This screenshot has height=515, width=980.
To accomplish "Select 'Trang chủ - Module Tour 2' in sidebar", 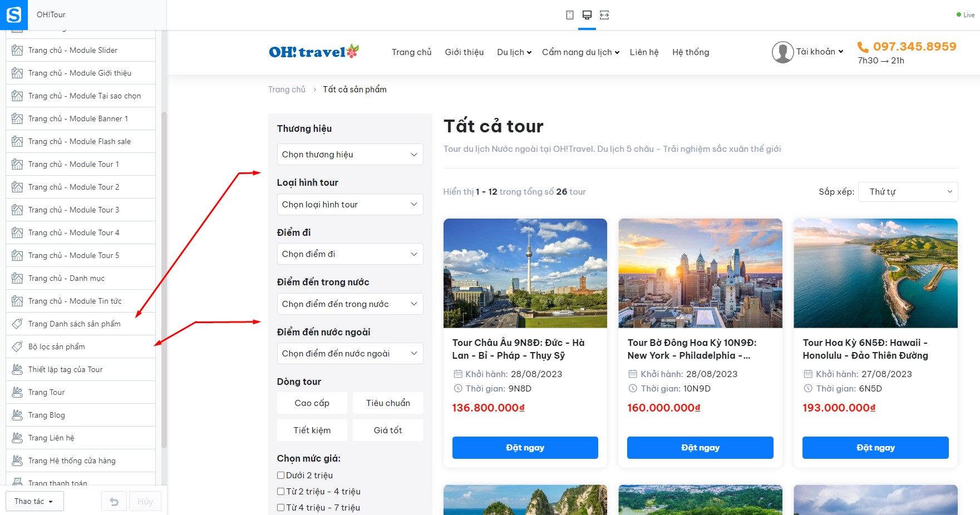I will tap(81, 187).
